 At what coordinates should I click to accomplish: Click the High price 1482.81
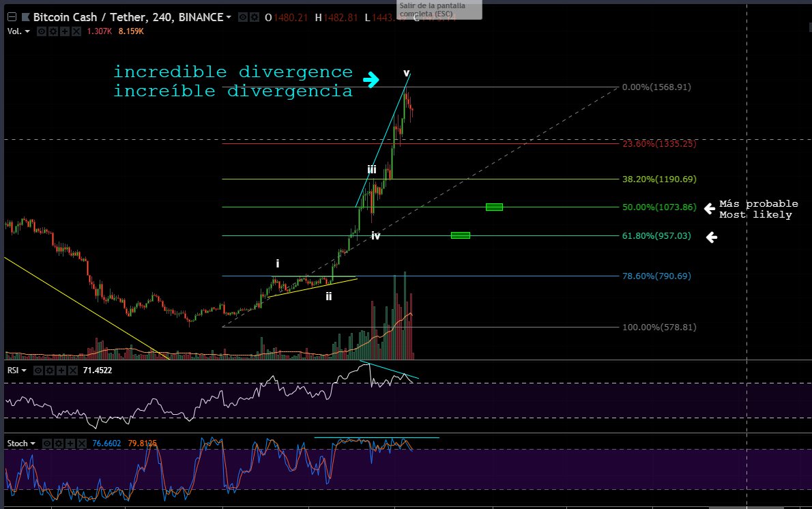(x=340, y=18)
